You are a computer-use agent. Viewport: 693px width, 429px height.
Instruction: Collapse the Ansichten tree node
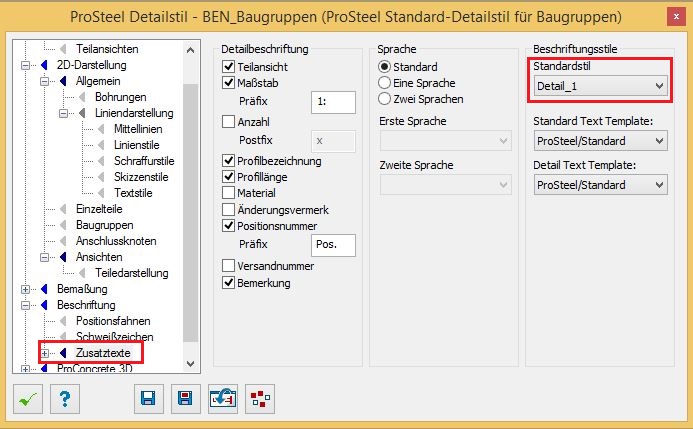45,257
